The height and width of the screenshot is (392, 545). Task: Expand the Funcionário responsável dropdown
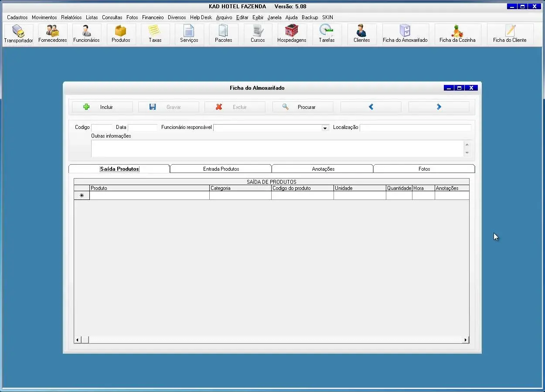[x=325, y=128]
